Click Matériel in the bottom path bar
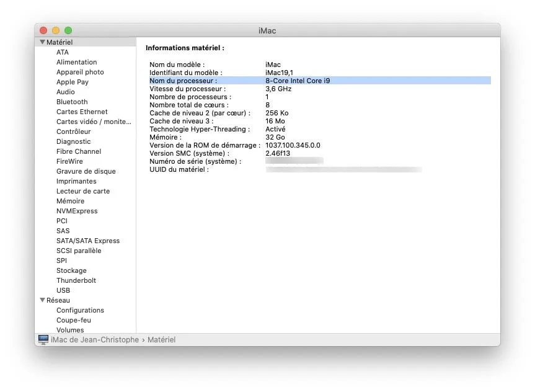This screenshot has width=535, height=392. point(161,340)
